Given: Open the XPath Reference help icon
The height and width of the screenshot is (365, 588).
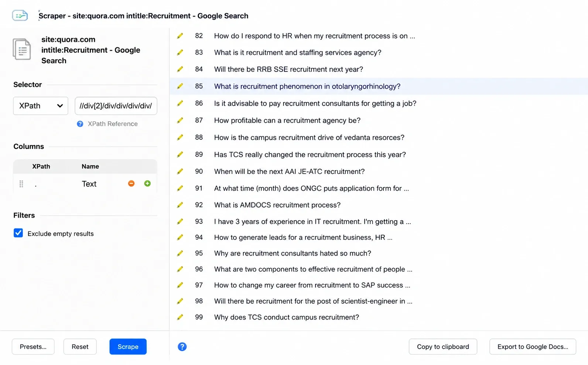Looking at the screenshot, I should pyautogui.click(x=80, y=124).
